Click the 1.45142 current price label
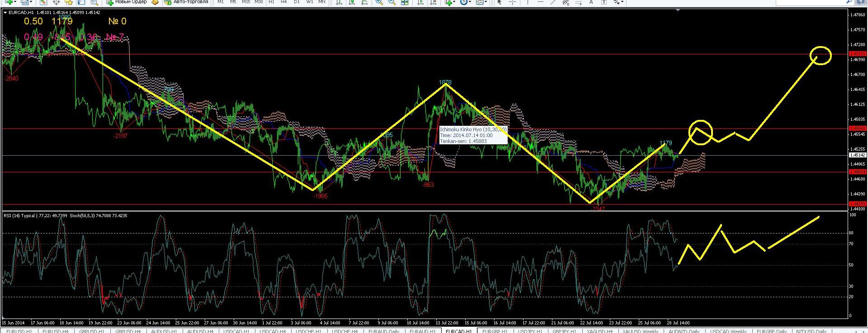 (857, 155)
